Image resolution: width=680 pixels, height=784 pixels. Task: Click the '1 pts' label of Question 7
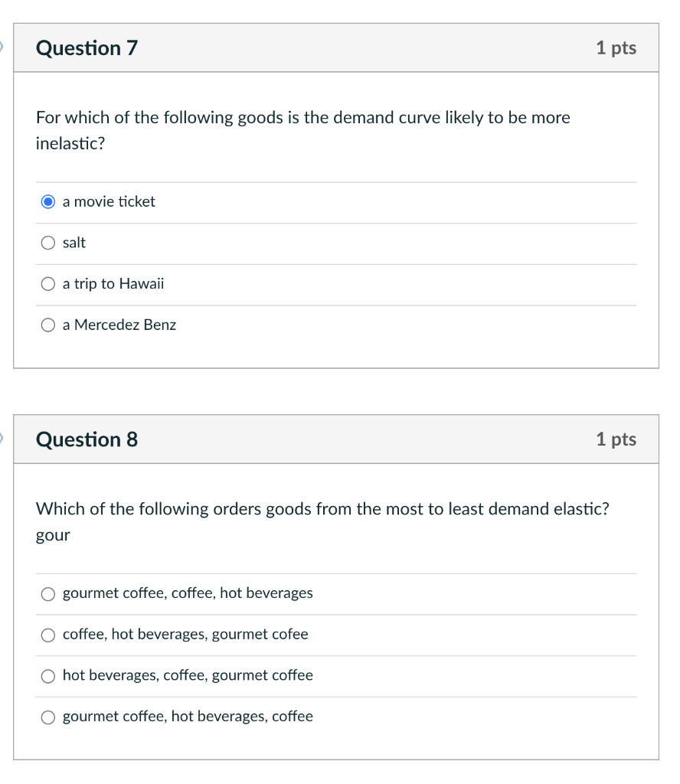[616, 48]
